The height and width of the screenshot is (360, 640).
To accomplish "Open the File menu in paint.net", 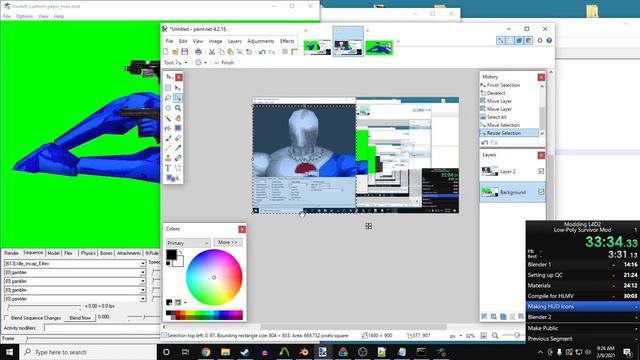I will point(169,41).
